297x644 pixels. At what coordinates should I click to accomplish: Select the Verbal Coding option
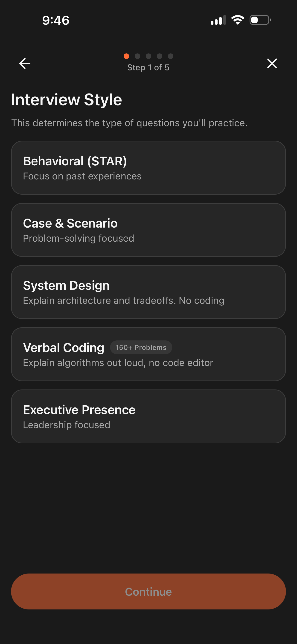click(x=148, y=354)
